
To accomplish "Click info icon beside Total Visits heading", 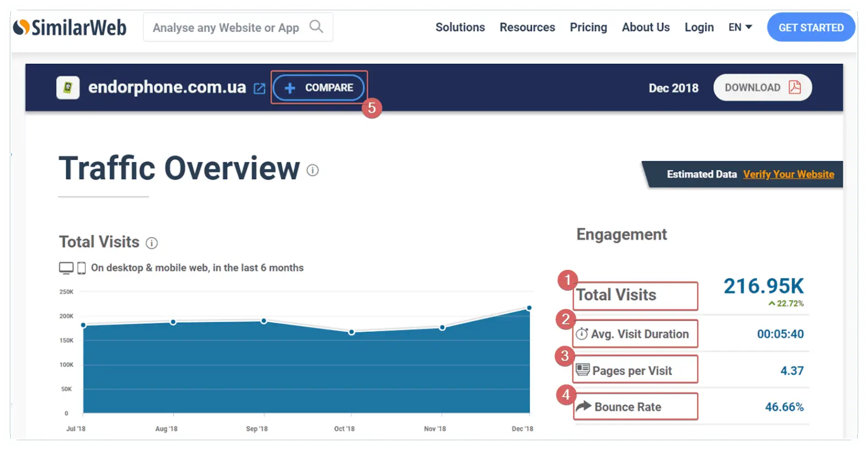I will [152, 243].
